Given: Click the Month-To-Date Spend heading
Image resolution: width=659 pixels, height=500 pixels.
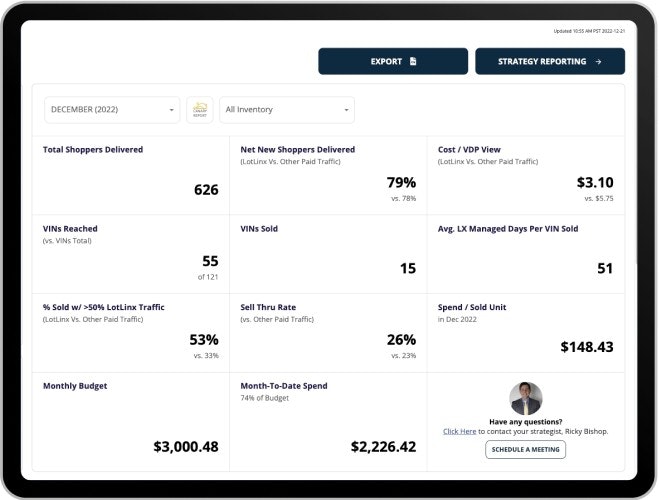Looking at the screenshot, I should (x=284, y=386).
